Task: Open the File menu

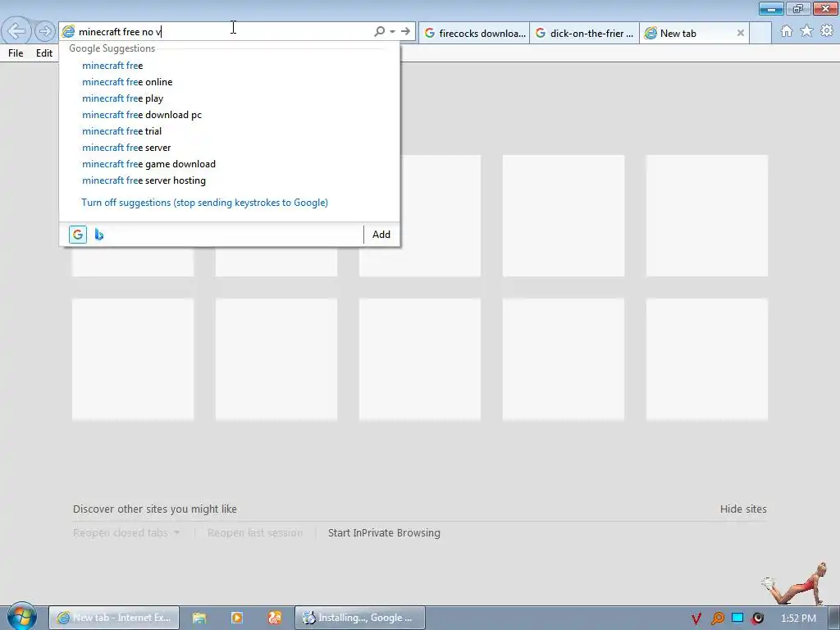Action: point(16,53)
